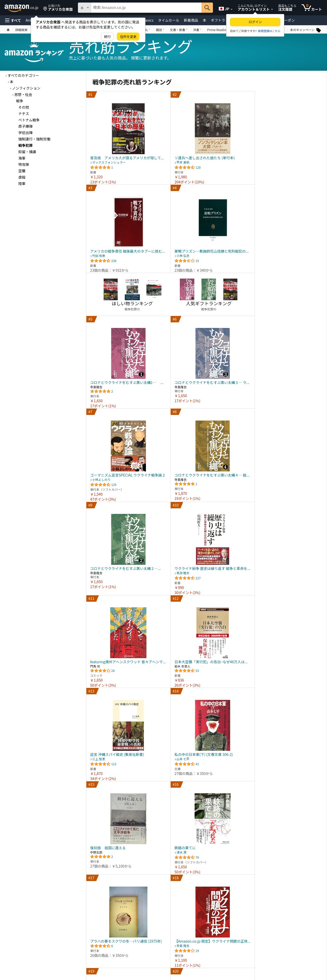The image size is (327, 980).
Task: Click the yellow ログイン button
Action: coord(255,22)
